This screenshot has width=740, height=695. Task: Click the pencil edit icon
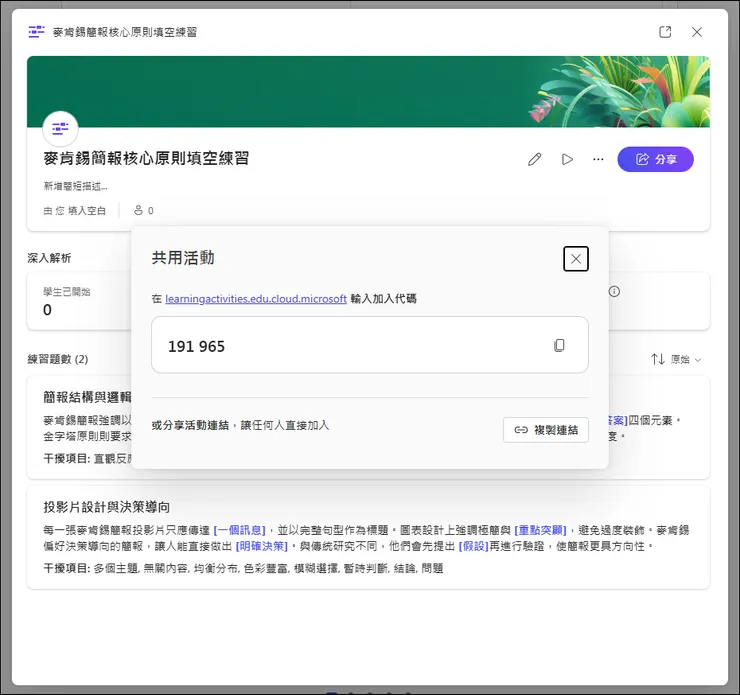point(535,159)
